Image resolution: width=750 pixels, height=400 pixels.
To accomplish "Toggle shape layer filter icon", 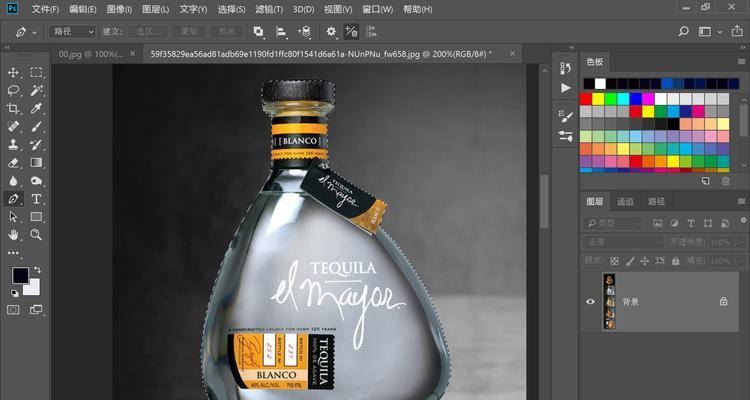I will click(708, 223).
